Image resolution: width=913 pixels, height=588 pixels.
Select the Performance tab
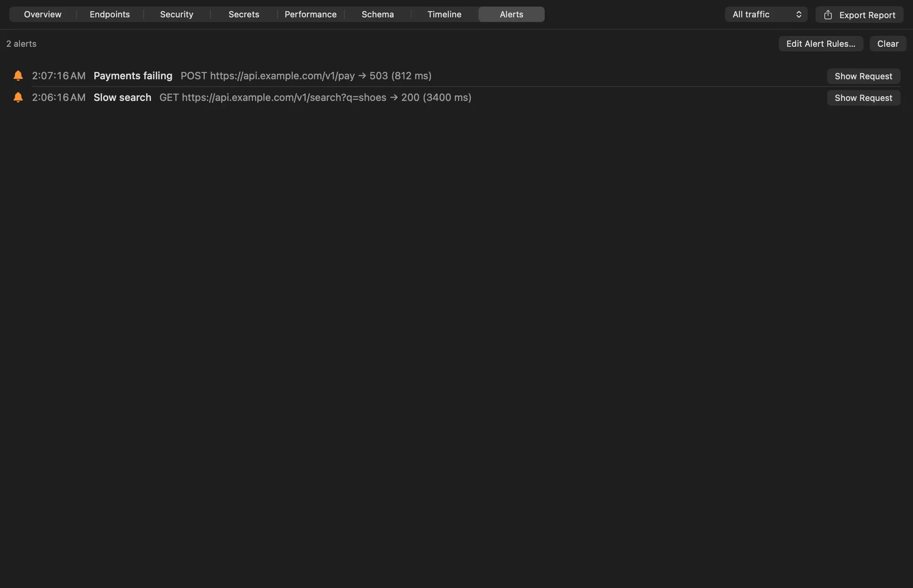point(310,15)
